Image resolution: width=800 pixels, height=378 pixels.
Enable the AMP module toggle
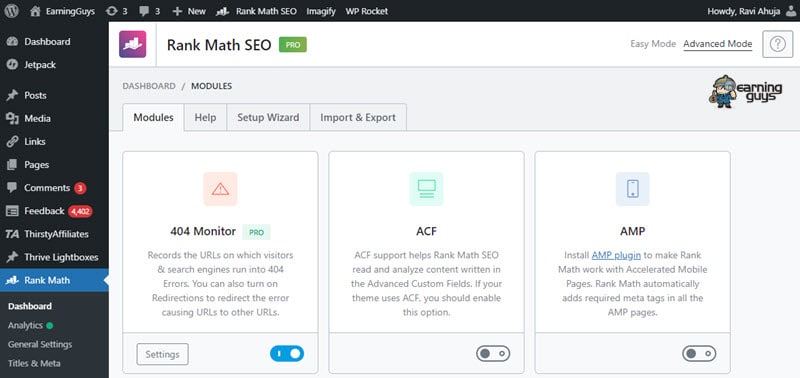699,354
